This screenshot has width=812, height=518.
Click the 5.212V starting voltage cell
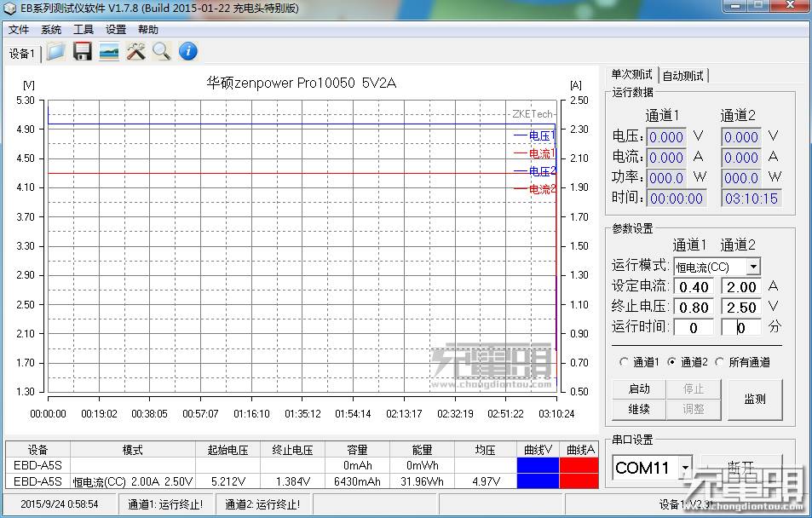coord(227,481)
